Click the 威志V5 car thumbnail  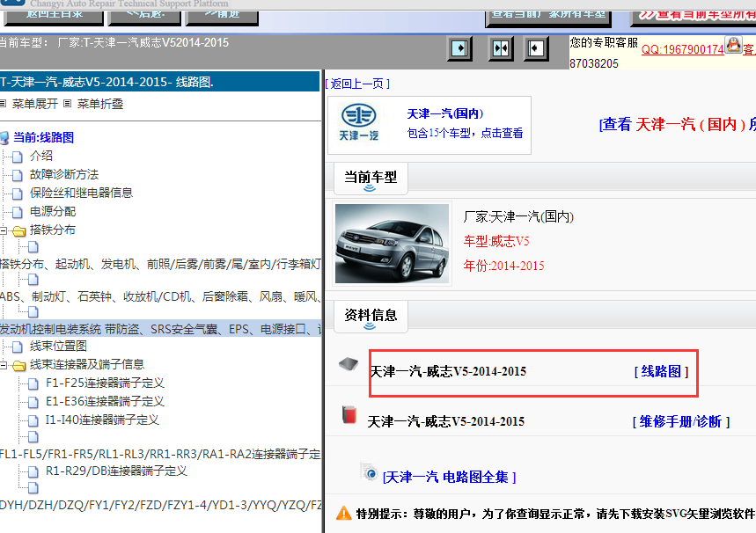(x=392, y=244)
